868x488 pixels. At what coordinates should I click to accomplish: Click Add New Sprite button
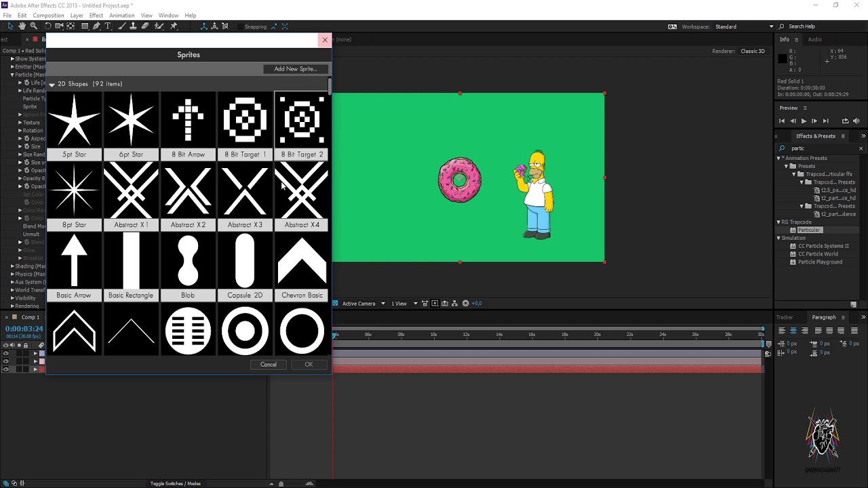pyautogui.click(x=295, y=68)
